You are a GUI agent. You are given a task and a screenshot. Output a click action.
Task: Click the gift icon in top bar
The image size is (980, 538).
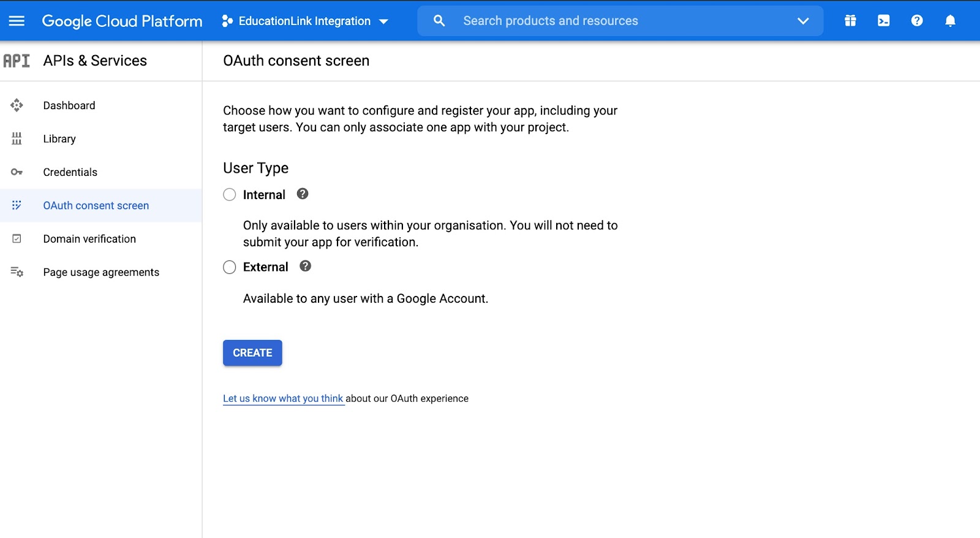coord(850,21)
